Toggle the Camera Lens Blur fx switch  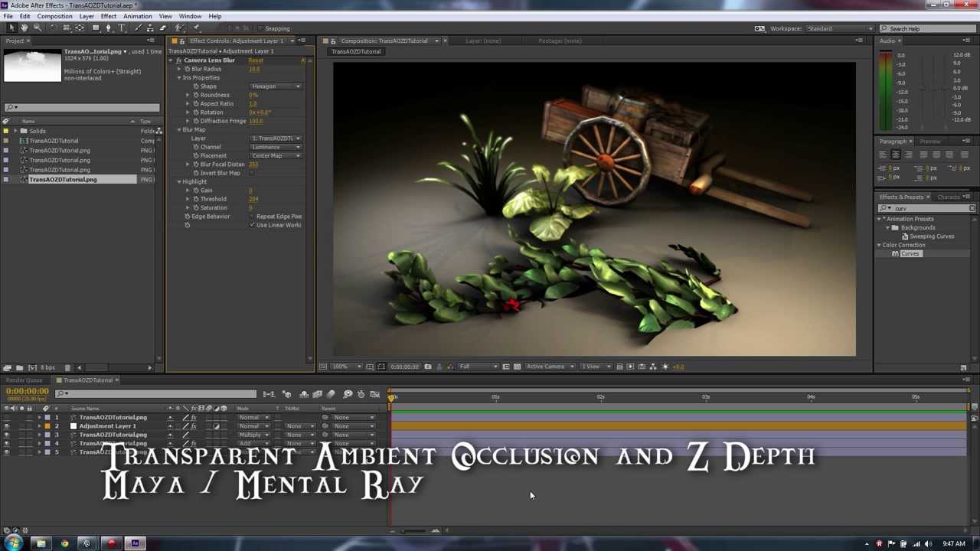(x=179, y=60)
